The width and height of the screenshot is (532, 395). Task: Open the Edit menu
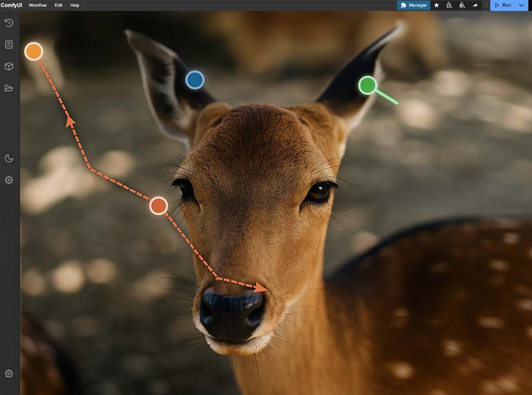[x=58, y=5]
